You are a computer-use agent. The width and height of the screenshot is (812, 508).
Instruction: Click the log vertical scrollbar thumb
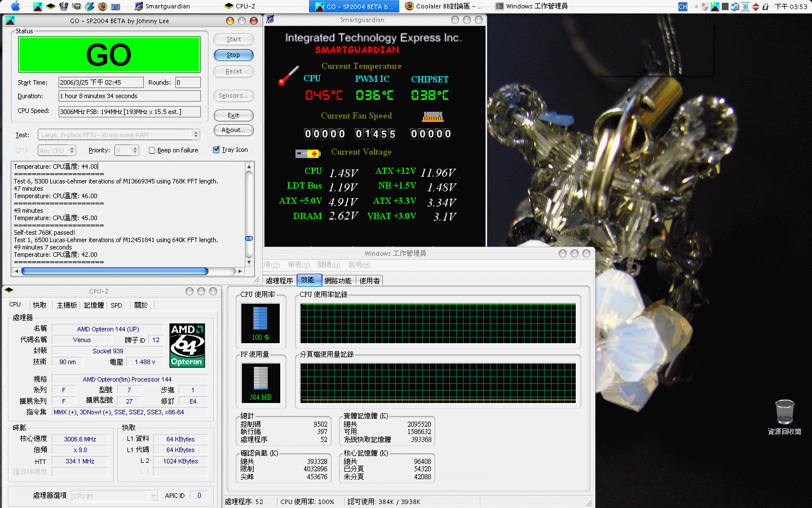[x=249, y=238]
